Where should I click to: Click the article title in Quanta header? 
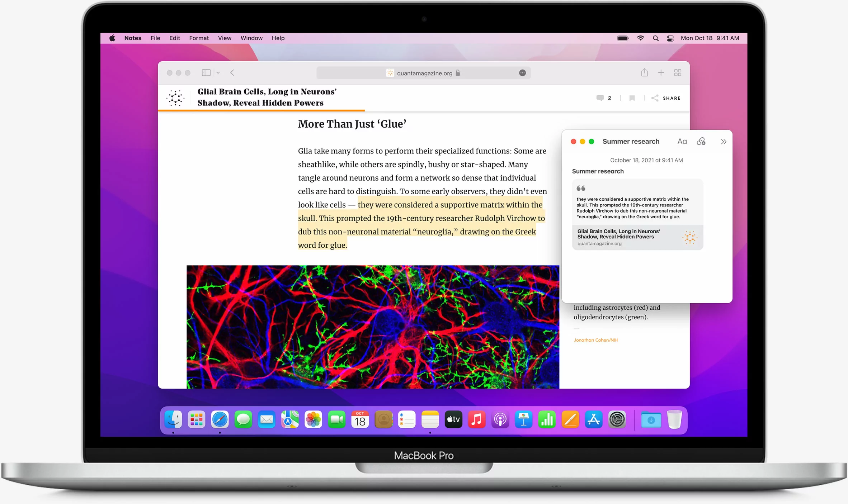click(267, 97)
